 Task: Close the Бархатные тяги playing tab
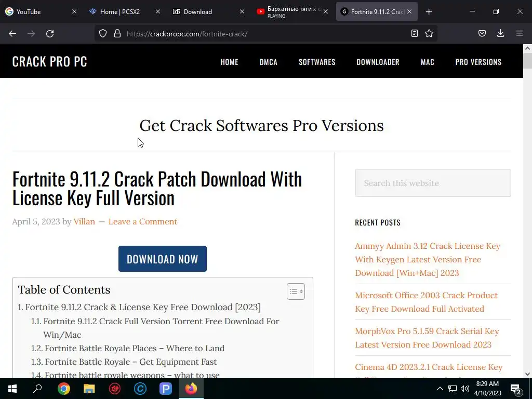326,11
